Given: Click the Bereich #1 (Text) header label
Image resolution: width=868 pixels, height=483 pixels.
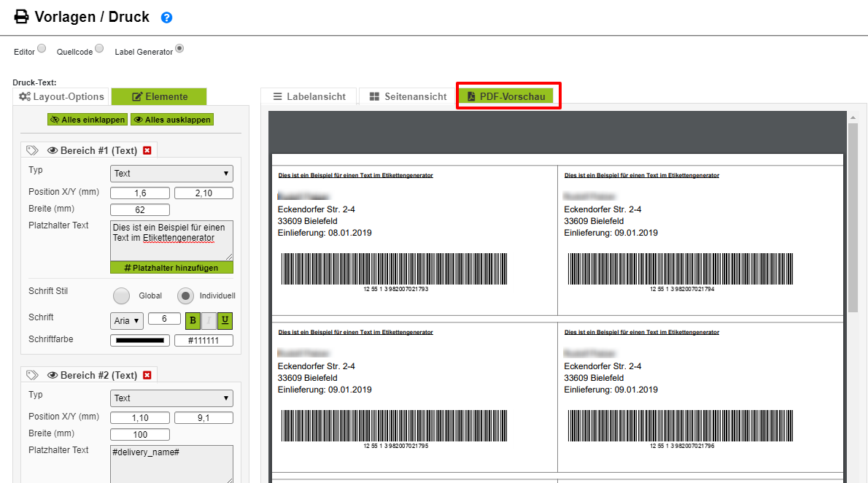Looking at the screenshot, I should point(98,150).
